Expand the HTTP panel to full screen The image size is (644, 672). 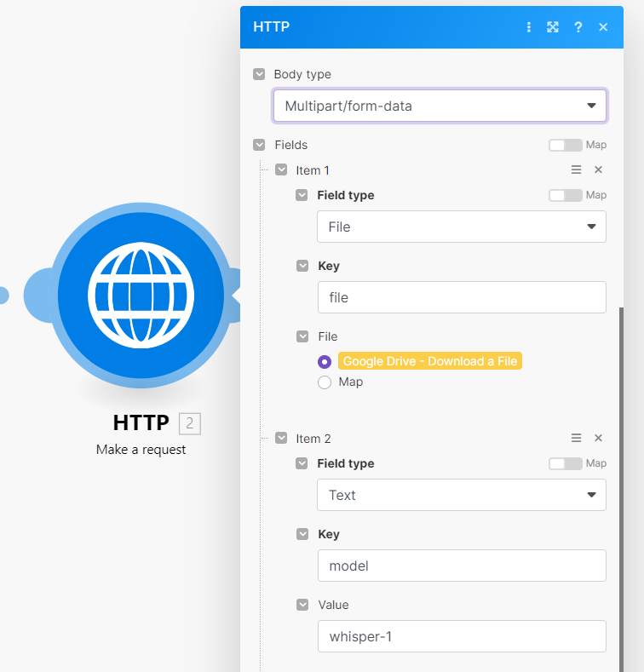553,27
